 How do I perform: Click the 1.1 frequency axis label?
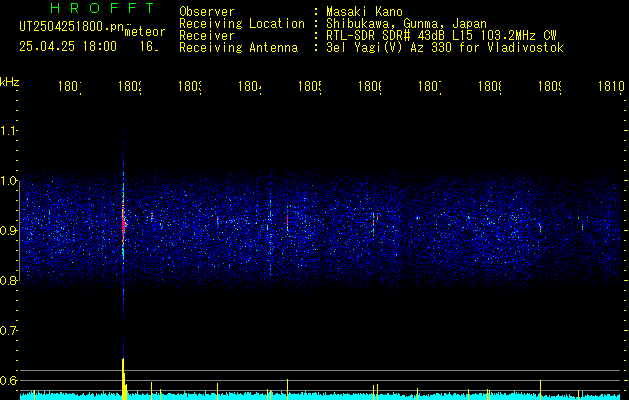tap(8, 131)
